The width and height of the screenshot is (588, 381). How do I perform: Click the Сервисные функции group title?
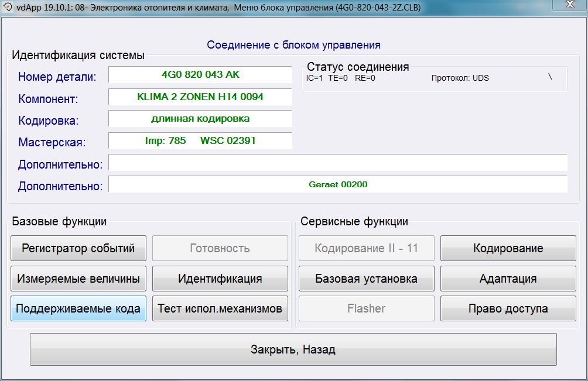pos(354,221)
